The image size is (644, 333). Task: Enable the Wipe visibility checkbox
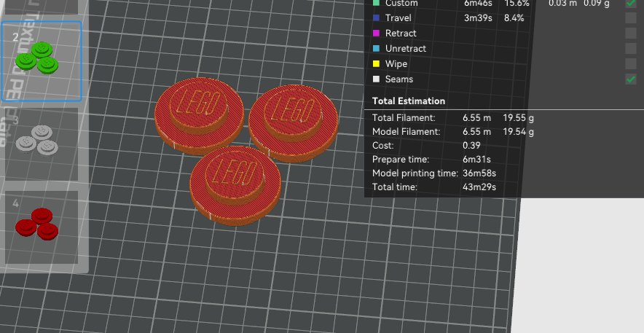point(631,63)
